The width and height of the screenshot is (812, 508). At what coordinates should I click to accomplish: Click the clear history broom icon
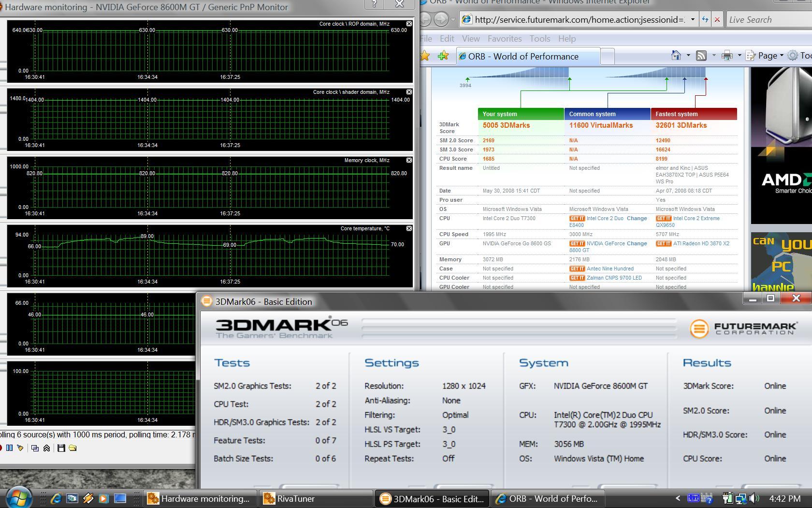click(20, 448)
